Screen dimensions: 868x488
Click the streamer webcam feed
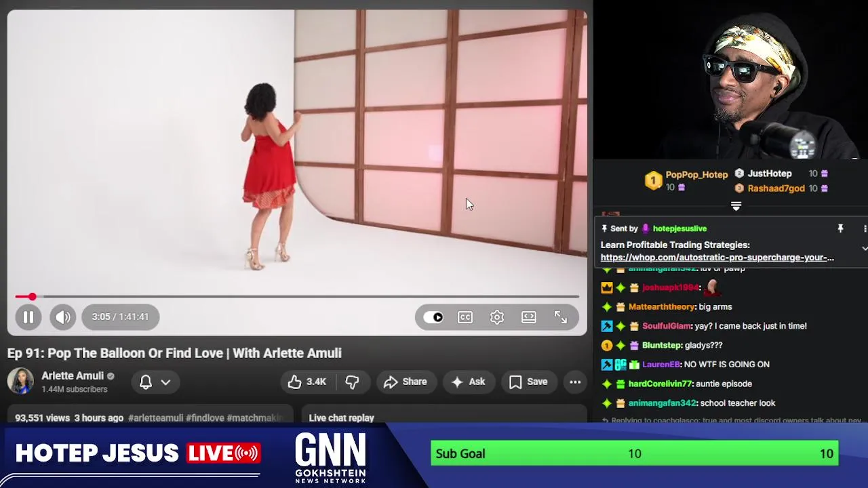[x=730, y=80]
